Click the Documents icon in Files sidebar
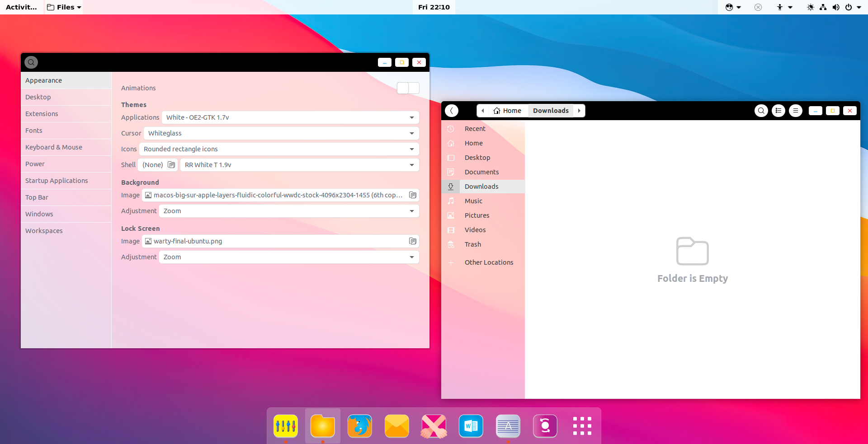The image size is (868, 444). tap(451, 172)
